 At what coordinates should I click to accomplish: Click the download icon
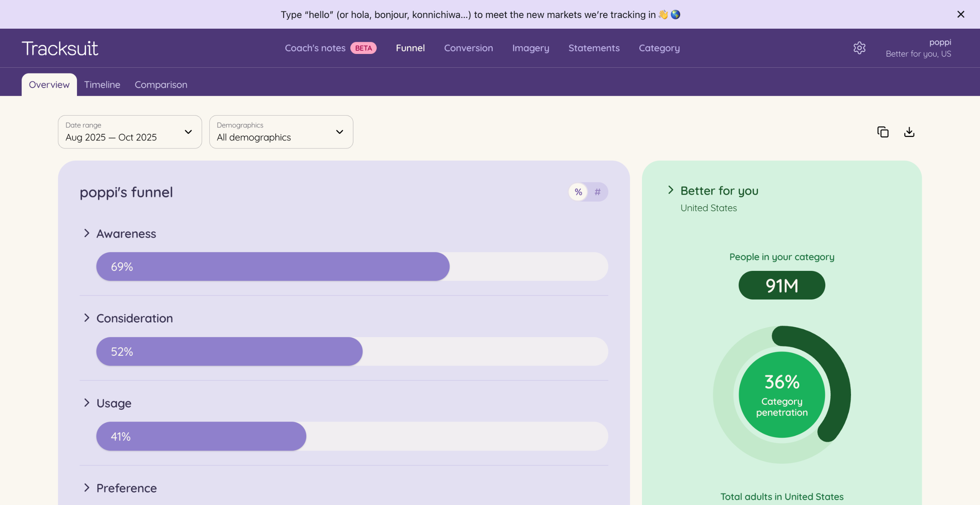pos(909,132)
